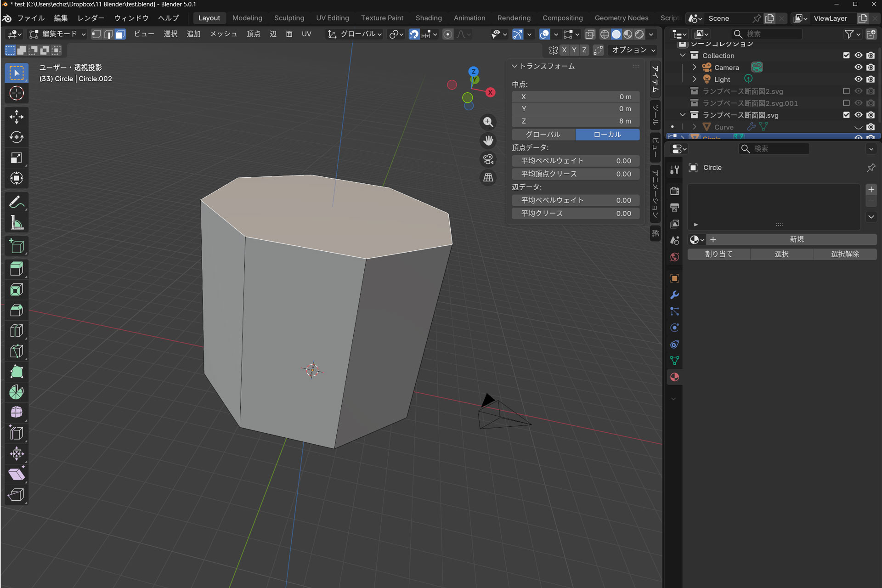Image resolution: width=882 pixels, height=588 pixels.
Task: Open the オプション dropdown
Action: pyautogui.click(x=633, y=50)
